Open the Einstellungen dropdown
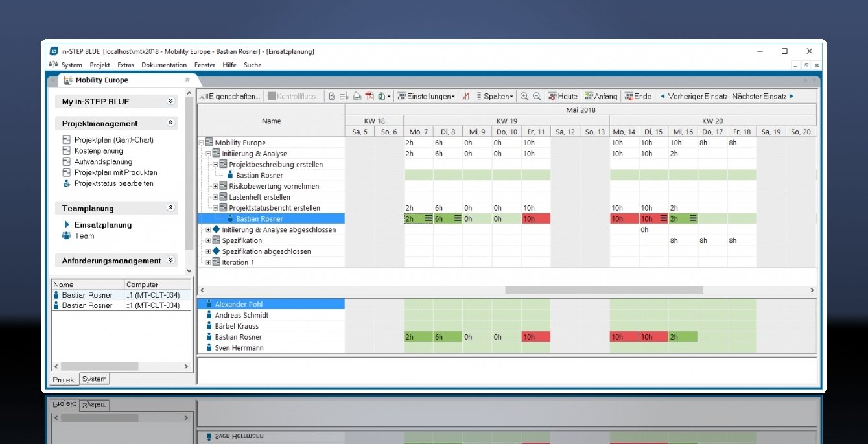Image resolution: width=868 pixels, height=444 pixels. (x=426, y=97)
